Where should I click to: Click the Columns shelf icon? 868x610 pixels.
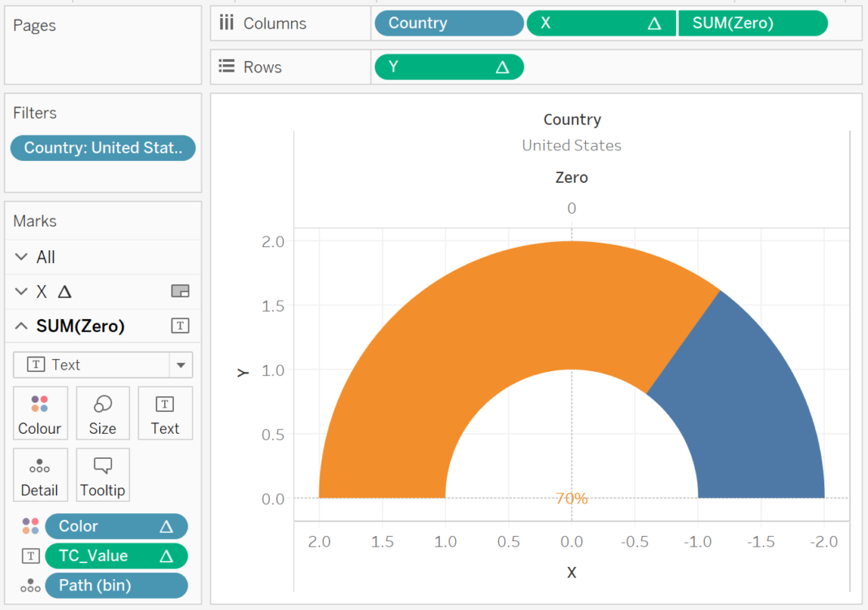coord(227,23)
